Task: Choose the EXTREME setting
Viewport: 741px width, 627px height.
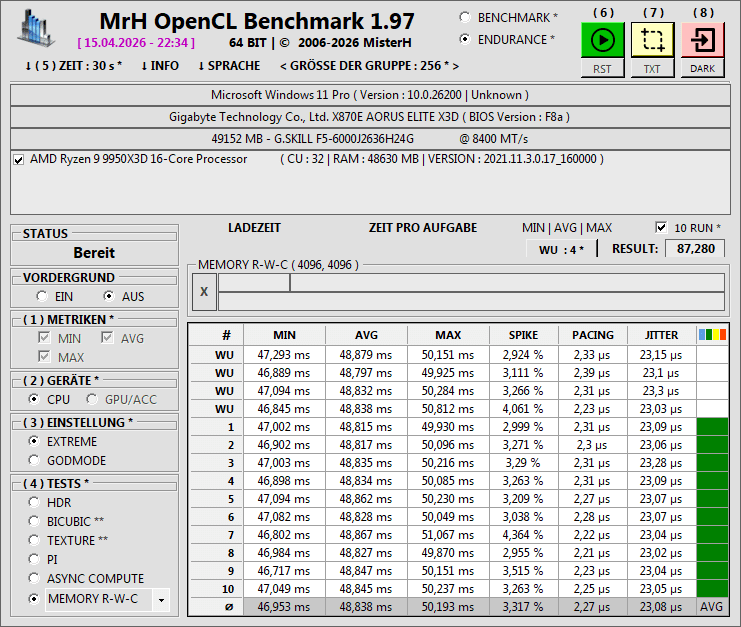Action: (x=34, y=441)
